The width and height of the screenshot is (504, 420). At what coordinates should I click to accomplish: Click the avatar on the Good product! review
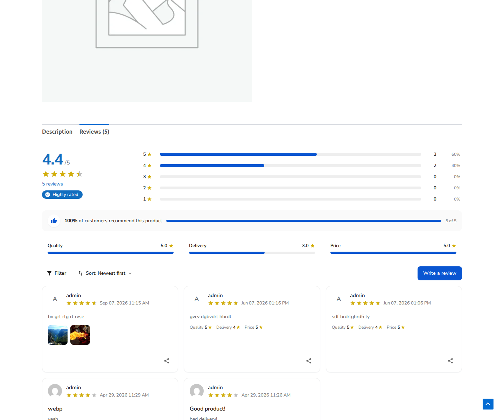(x=197, y=391)
